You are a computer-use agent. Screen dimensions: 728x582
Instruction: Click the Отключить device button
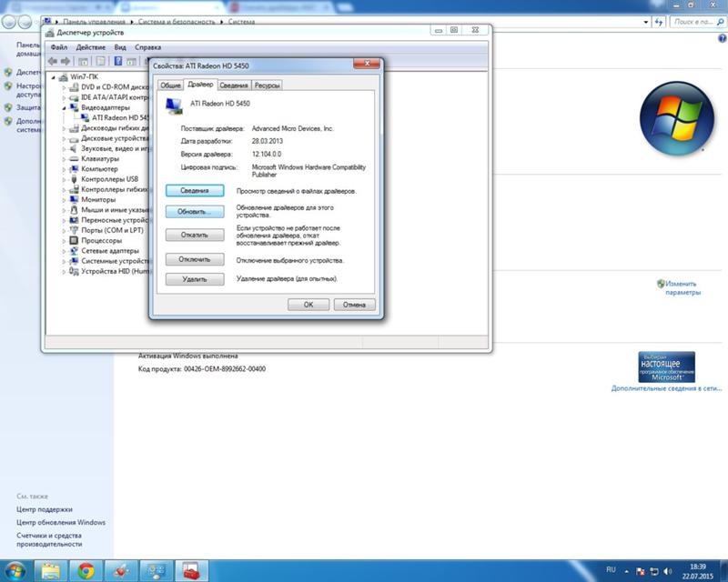point(195,259)
